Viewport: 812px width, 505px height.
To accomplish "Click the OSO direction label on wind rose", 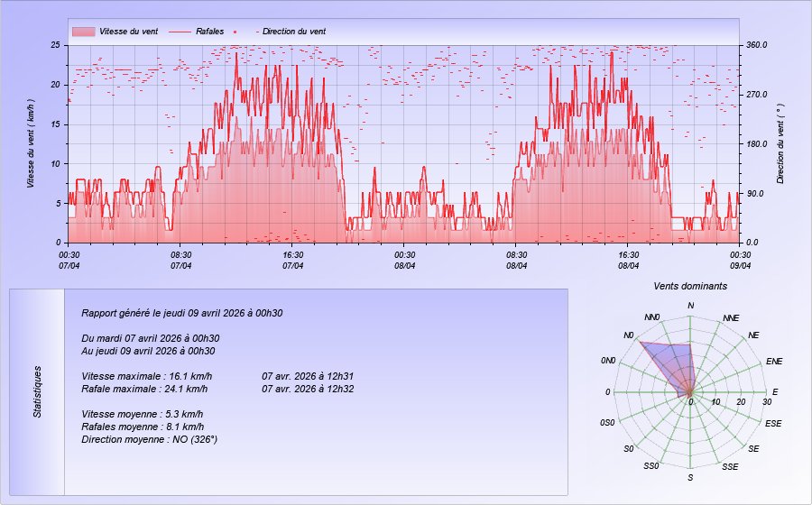I will (607, 423).
